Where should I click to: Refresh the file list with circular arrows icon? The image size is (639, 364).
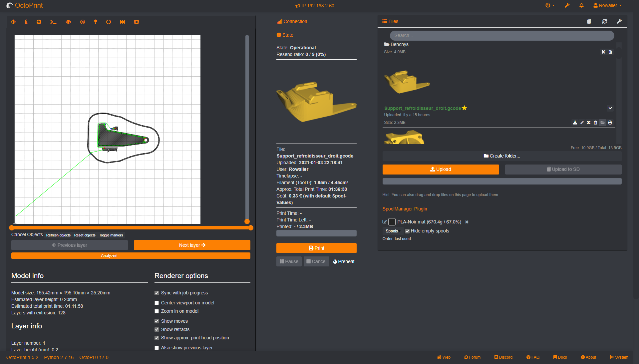pyautogui.click(x=604, y=21)
